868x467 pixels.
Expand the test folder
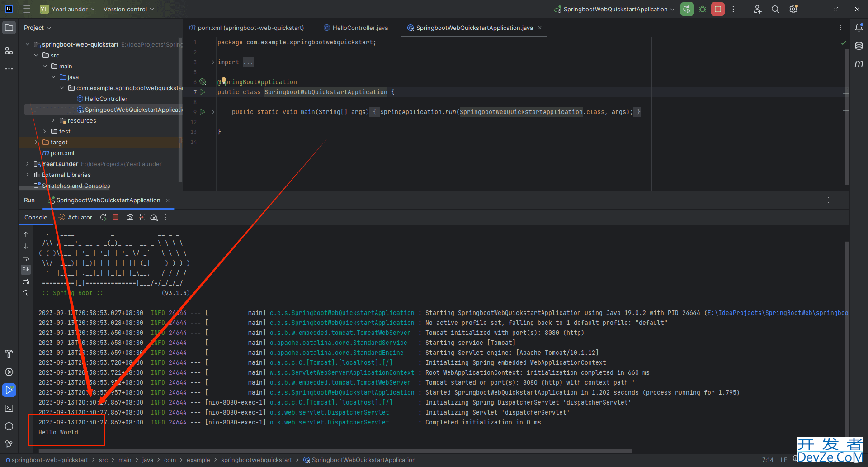point(45,131)
